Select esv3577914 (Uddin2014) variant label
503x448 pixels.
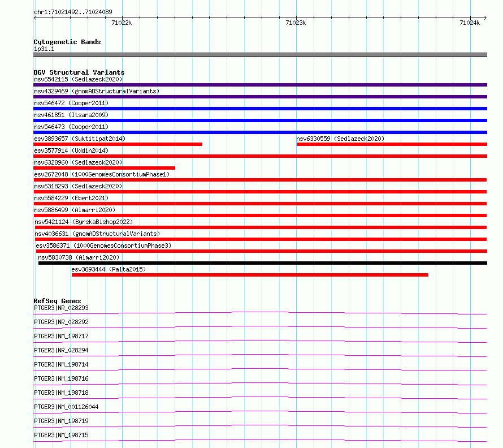pyautogui.click(x=71, y=150)
